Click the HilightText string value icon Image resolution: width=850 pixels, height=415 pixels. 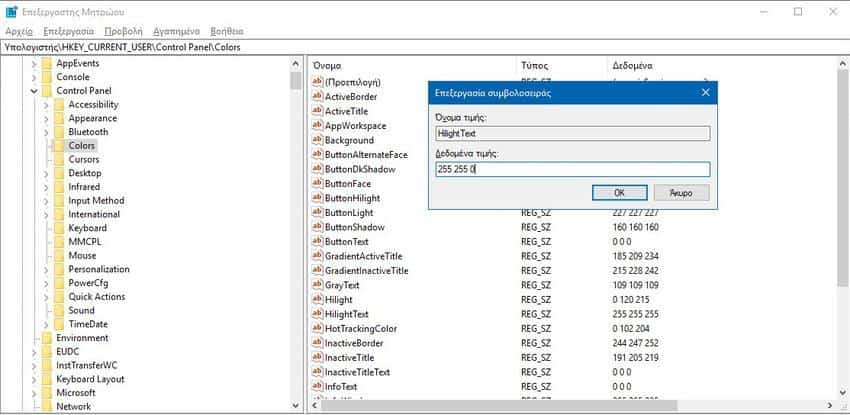pyautogui.click(x=318, y=314)
